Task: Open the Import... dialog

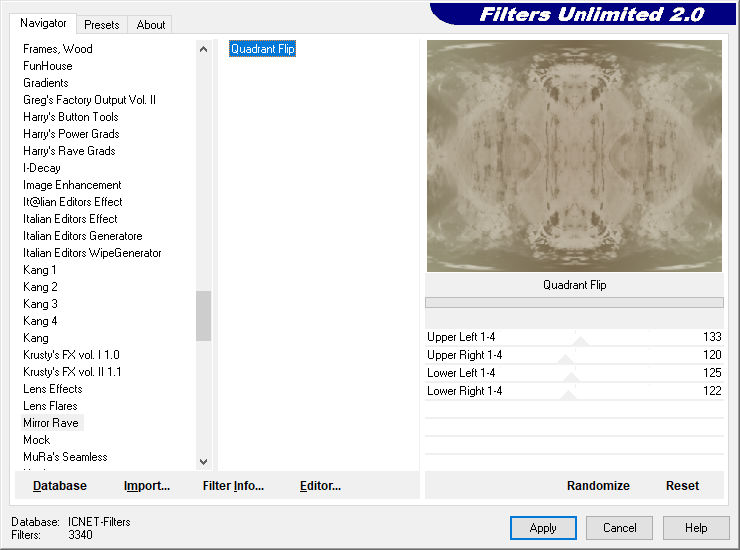Action: tap(147, 486)
